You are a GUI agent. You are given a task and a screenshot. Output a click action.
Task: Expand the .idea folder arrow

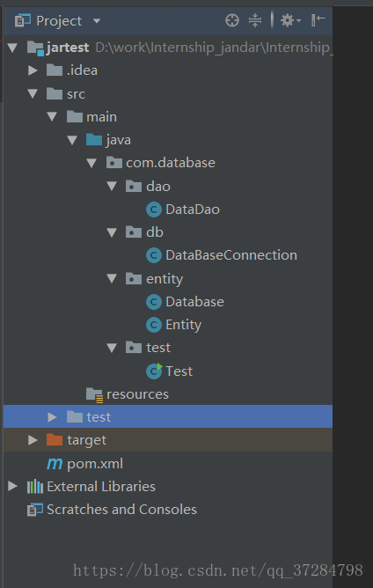(x=33, y=70)
